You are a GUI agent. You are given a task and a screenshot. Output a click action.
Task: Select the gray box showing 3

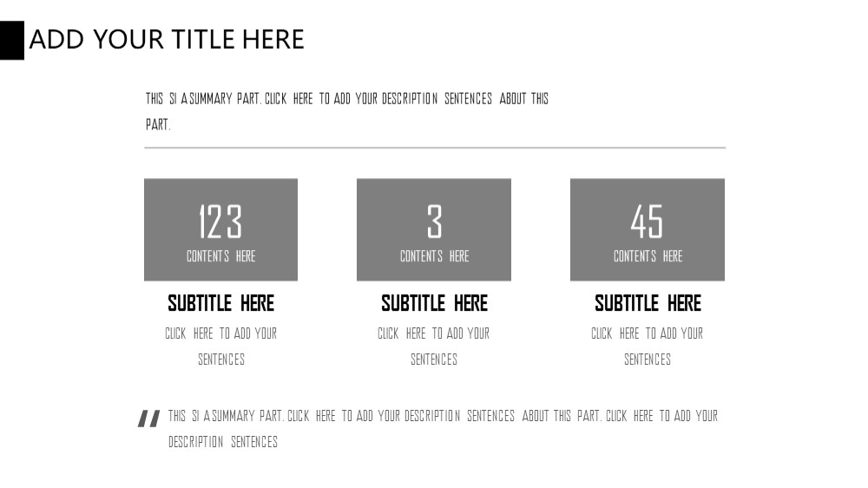(x=434, y=229)
